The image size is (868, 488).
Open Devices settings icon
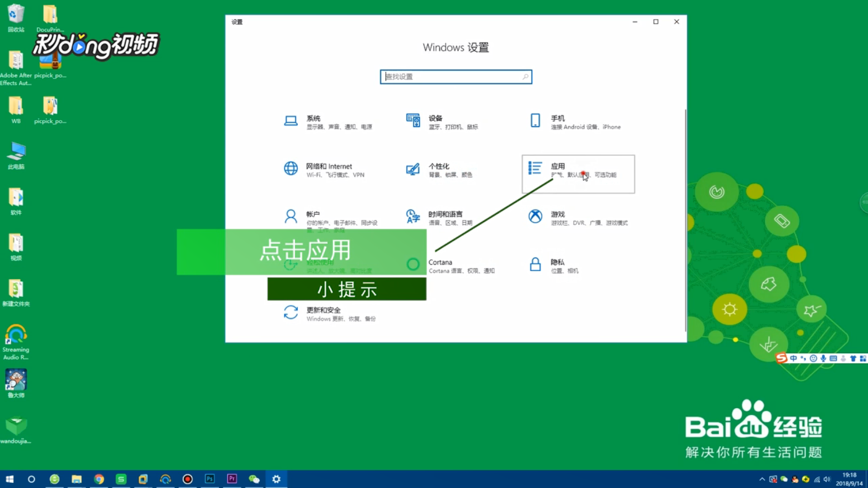pyautogui.click(x=413, y=121)
